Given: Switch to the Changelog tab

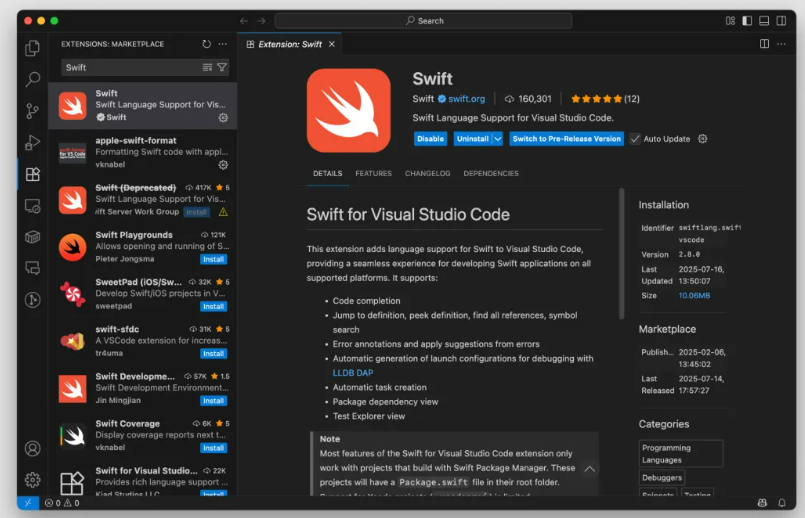Looking at the screenshot, I should point(427,174).
